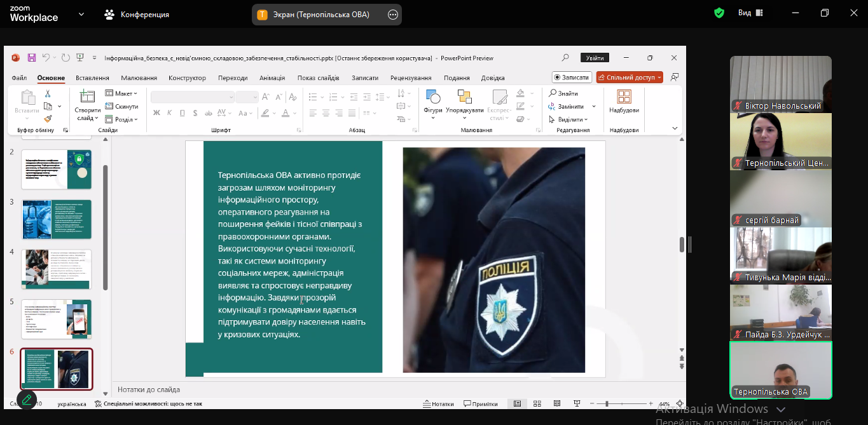Viewport: 868px width, 425px height.
Task: Open the Фігури shapes gallery
Action: 433,105
